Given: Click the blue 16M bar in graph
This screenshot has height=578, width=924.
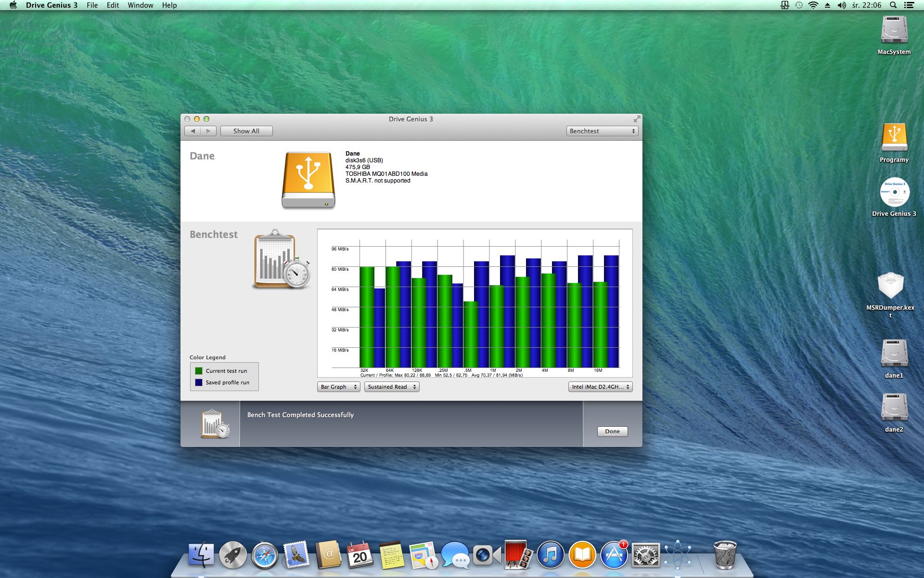Looking at the screenshot, I should [x=612, y=311].
